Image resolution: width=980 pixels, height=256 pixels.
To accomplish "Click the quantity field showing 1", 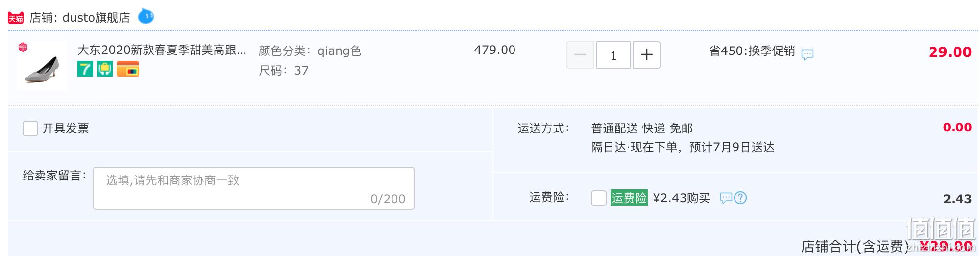I will coord(613,55).
